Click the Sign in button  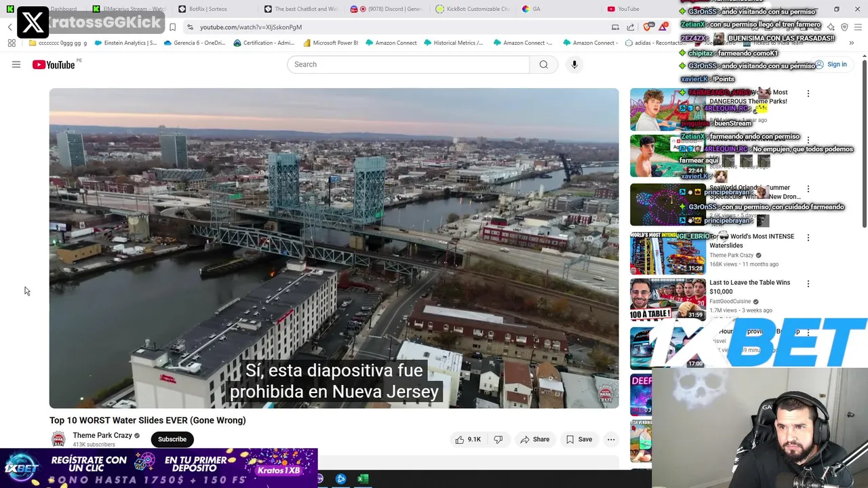click(831, 64)
